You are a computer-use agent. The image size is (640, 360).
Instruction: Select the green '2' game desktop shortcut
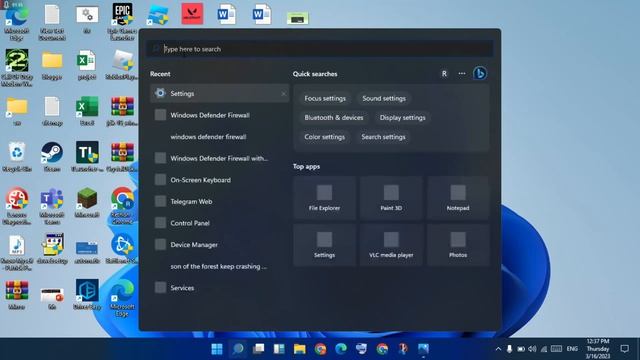[17, 67]
